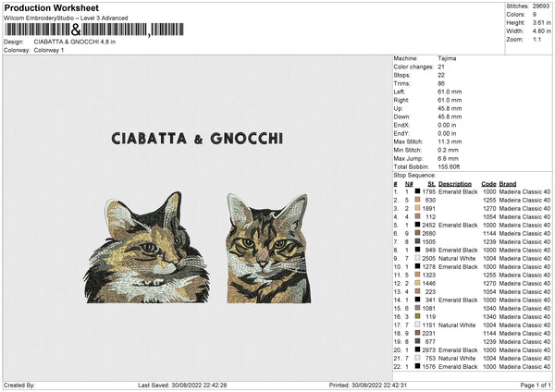Click stitch count 1576 in the last row
The image size is (555, 392).
click(429, 366)
